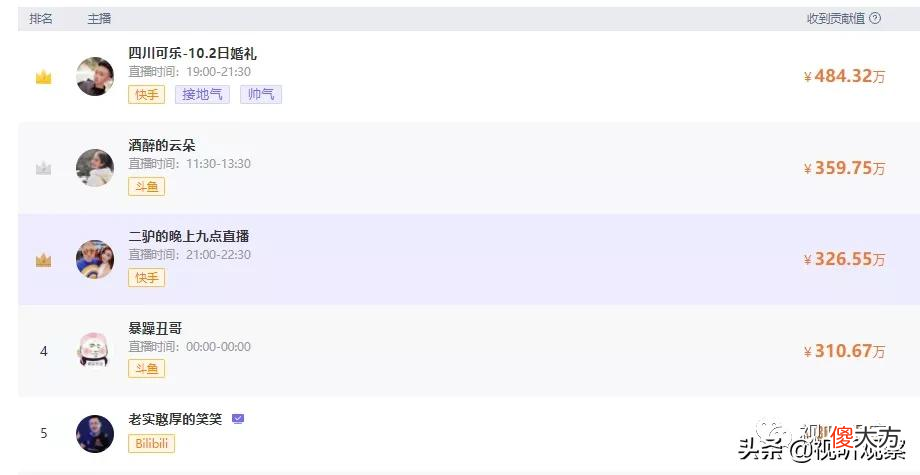
Task: Open streamer 暴躁丑哥
Action: [x=155, y=327]
